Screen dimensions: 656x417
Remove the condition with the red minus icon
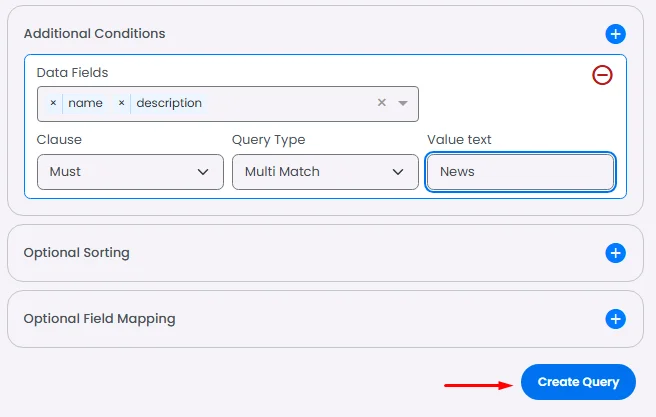(x=602, y=74)
